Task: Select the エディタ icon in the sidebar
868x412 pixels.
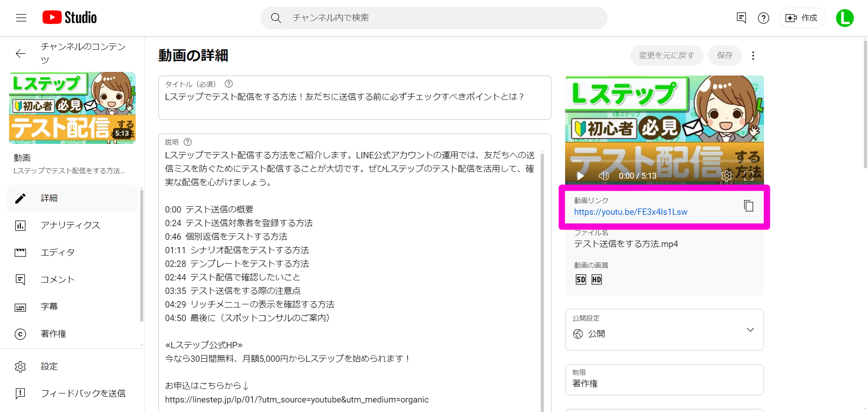Action: tap(20, 252)
